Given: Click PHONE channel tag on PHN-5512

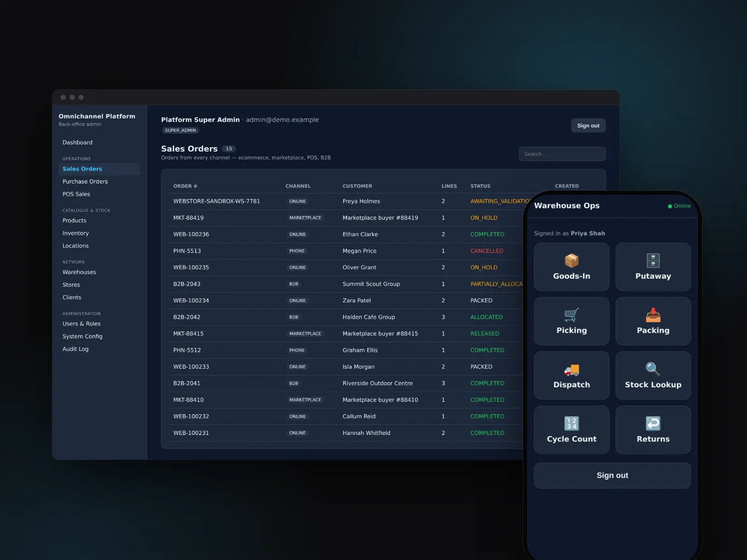Looking at the screenshot, I should point(297,350).
